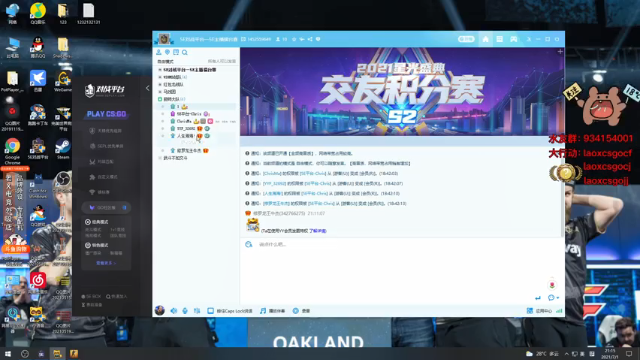640x360 pixels.
Task: Click third 5E panel menu item
Action: tap(102, 162)
